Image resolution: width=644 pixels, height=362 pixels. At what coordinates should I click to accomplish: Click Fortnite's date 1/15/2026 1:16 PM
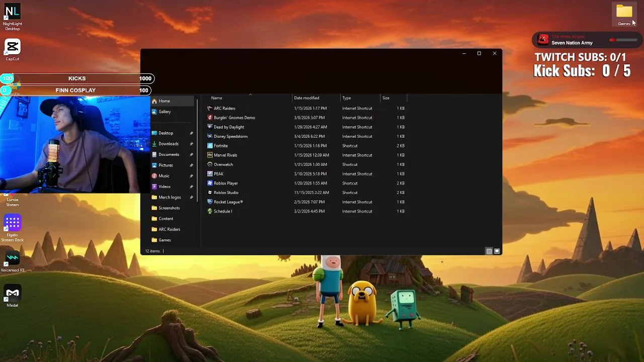(x=310, y=146)
